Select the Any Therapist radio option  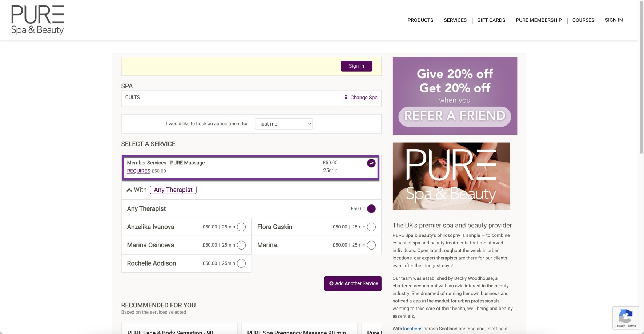coord(371,209)
